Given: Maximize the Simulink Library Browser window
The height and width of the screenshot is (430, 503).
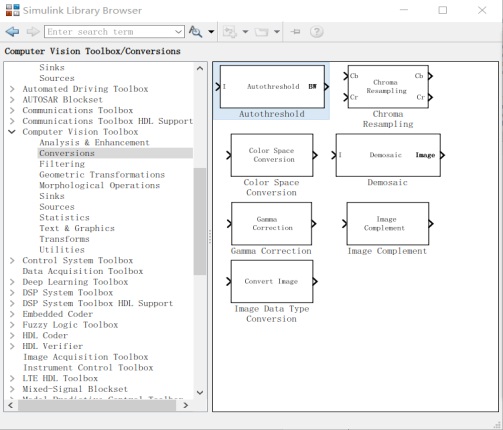Looking at the screenshot, I should point(443,10).
